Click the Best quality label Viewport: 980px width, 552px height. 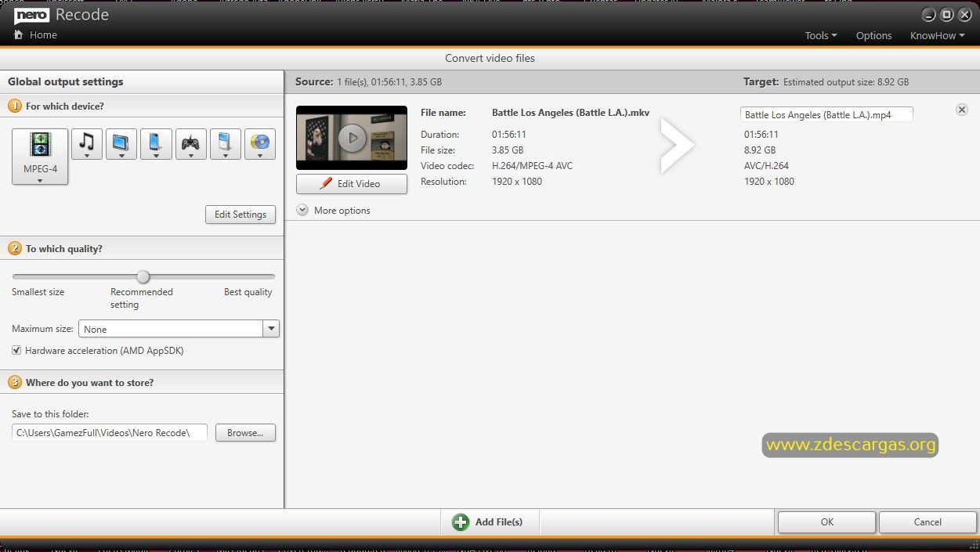pos(248,292)
